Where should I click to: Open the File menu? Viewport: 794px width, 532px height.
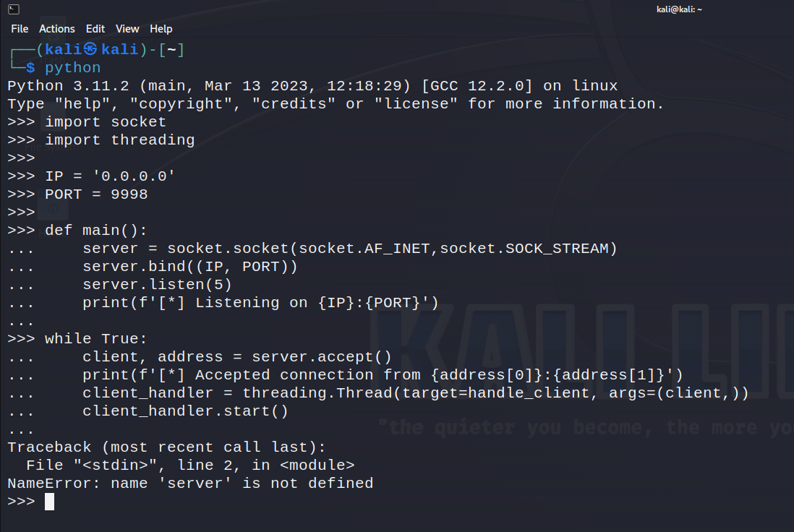[20, 29]
